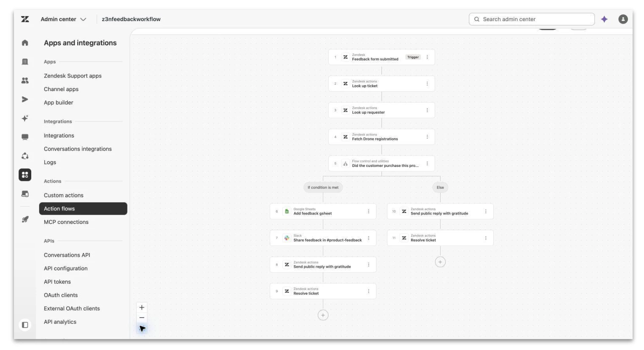Open options for Resolve ticket step 11
The height and width of the screenshot is (350, 644).
tap(486, 238)
